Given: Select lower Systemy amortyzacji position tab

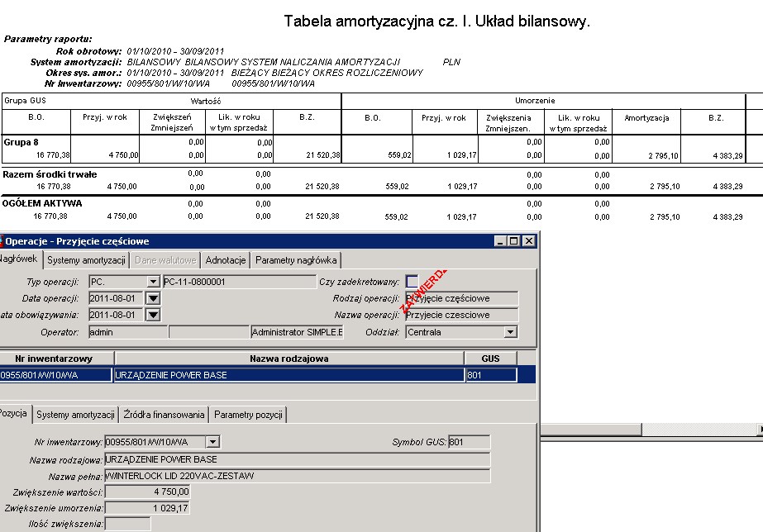Looking at the screenshot, I should 75,415.
